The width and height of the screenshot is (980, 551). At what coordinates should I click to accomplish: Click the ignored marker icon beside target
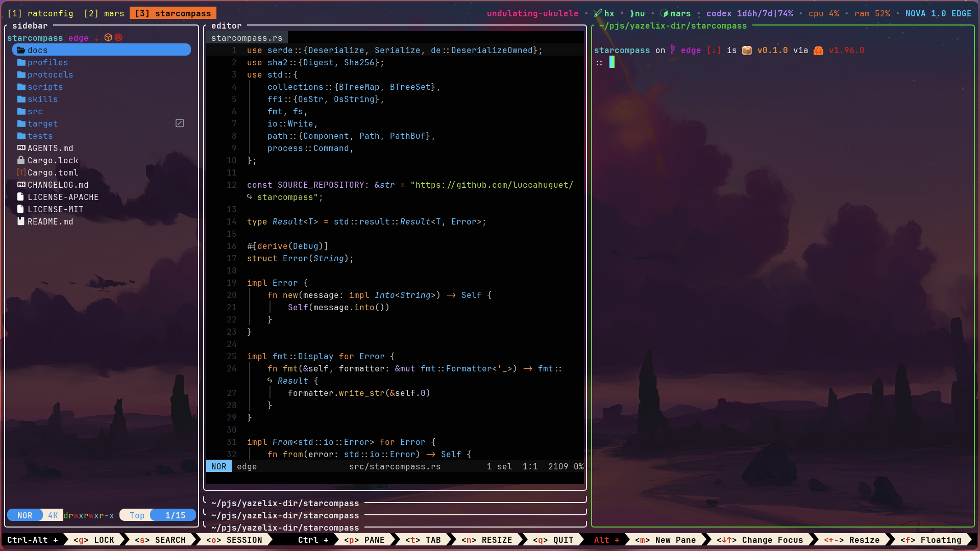tap(180, 123)
